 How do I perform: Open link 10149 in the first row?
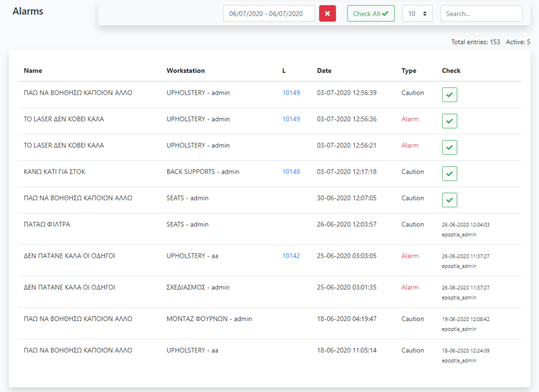click(x=291, y=93)
